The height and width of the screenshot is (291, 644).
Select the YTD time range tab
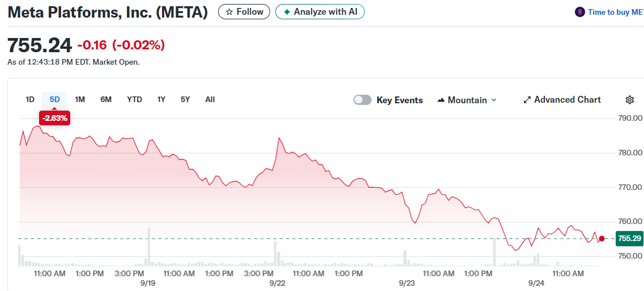click(x=134, y=99)
